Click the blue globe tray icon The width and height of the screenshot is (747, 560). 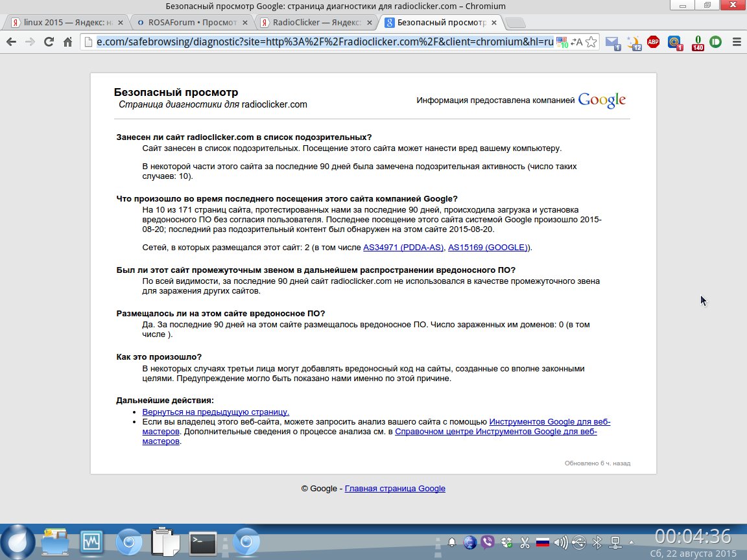[x=469, y=542]
